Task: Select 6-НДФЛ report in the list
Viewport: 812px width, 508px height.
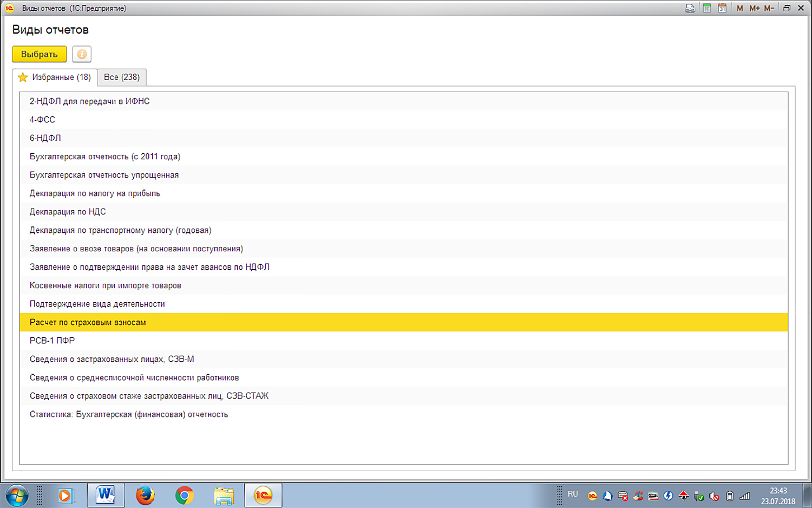Action: [x=45, y=138]
